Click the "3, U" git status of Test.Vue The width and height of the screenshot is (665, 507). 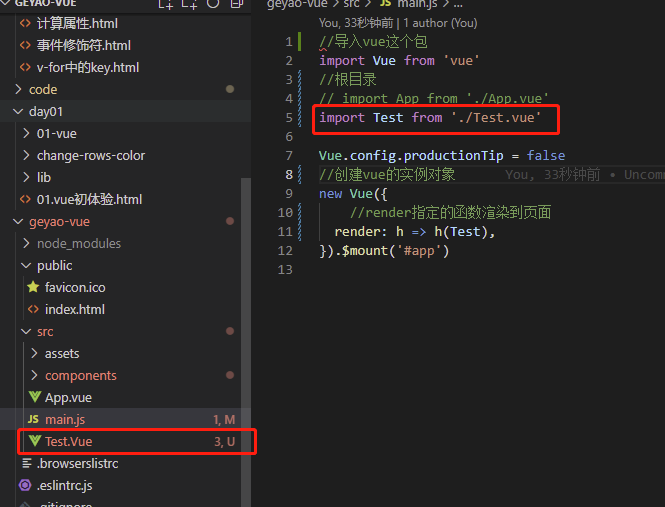pos(224,442)
